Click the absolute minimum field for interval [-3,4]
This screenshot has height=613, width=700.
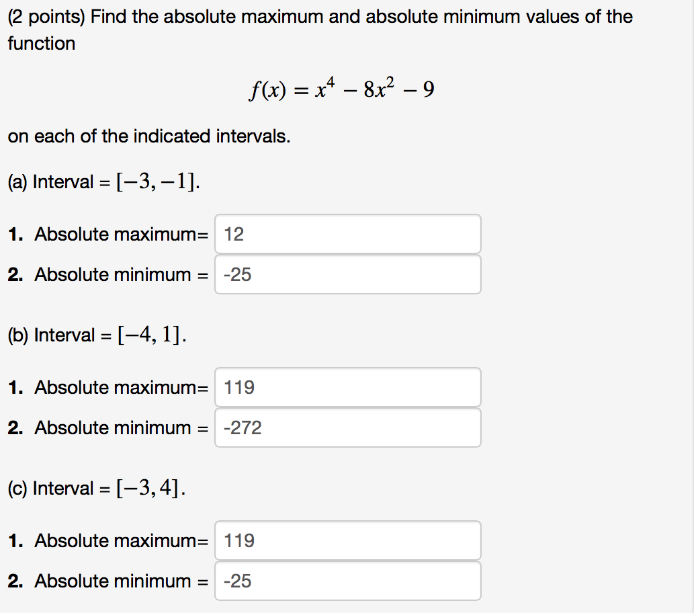click(347, 581)
